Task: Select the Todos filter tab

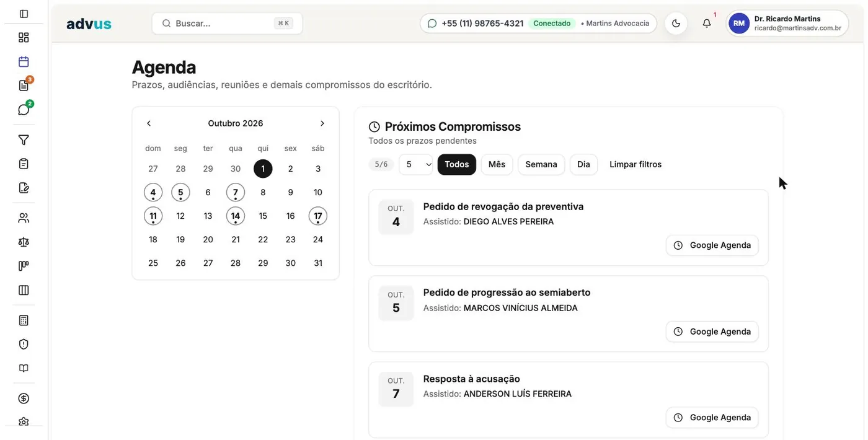Action: [457, 164]
